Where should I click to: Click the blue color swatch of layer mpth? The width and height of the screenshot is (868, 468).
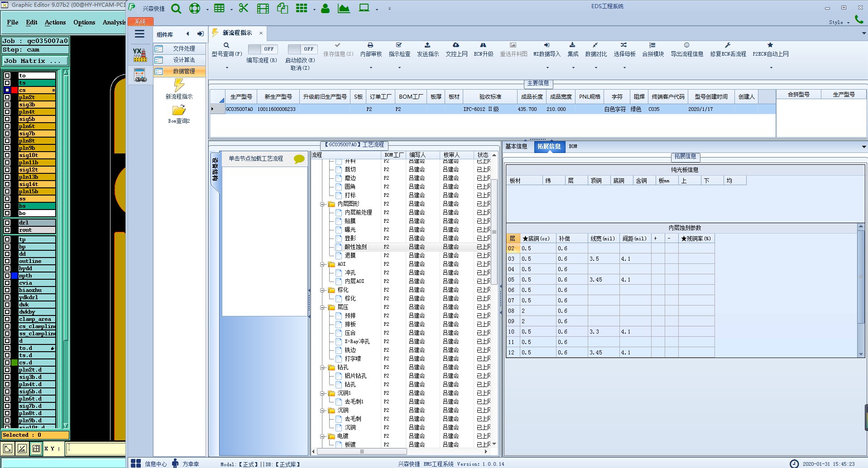pyautogui.click(x=14, y=276)
